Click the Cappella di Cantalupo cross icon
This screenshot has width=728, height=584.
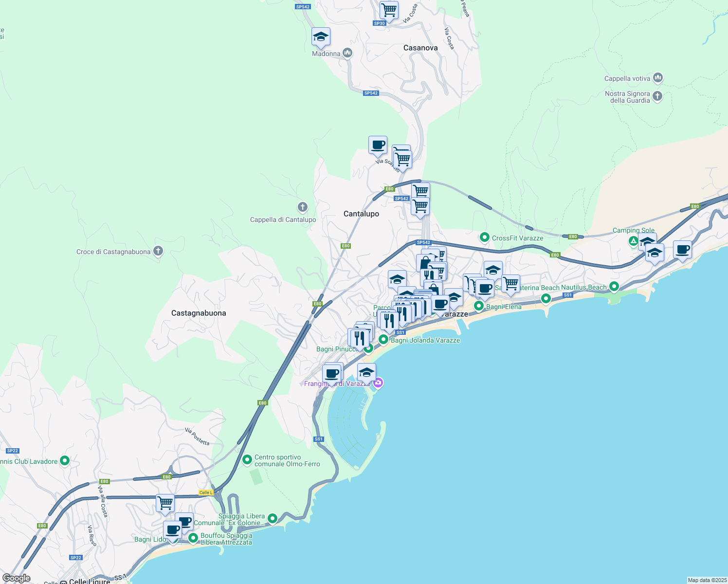coord(303,207)
